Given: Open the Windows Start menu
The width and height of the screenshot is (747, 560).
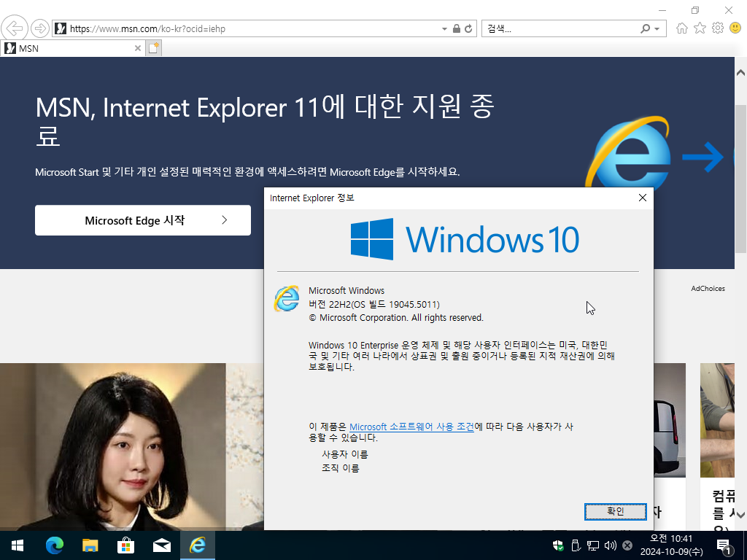Looking at the screenshot, I should point(18,545).
